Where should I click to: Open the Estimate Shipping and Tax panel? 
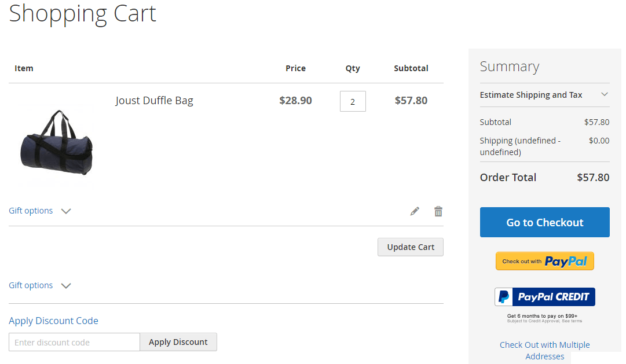(x=544, y=94)
